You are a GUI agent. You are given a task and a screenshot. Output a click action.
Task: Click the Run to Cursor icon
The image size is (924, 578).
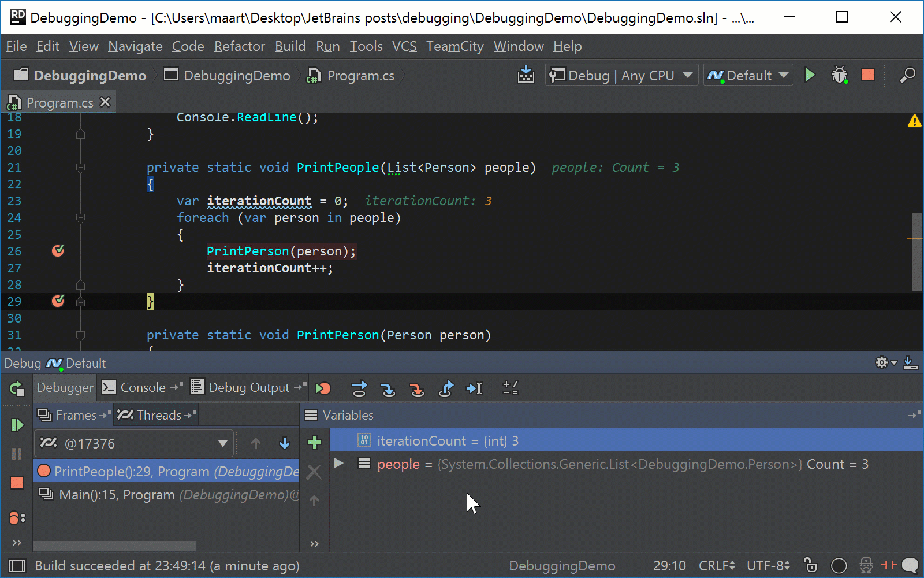475,388
